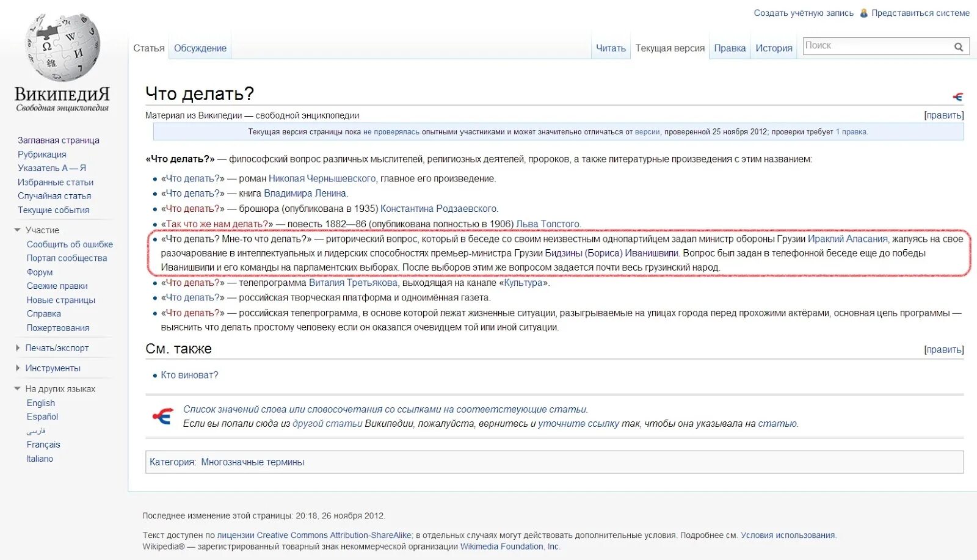The width and height of the screenshot is (977, 560).
Task: Click the Читать tab
Action: pyautogui.click(x=611, y=47)
